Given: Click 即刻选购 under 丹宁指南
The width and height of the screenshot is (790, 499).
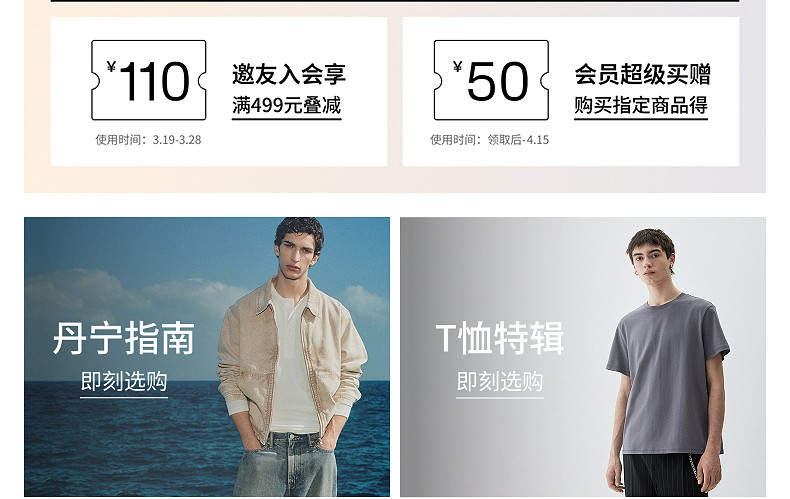Looking at the screenshot, I should 124,382.
